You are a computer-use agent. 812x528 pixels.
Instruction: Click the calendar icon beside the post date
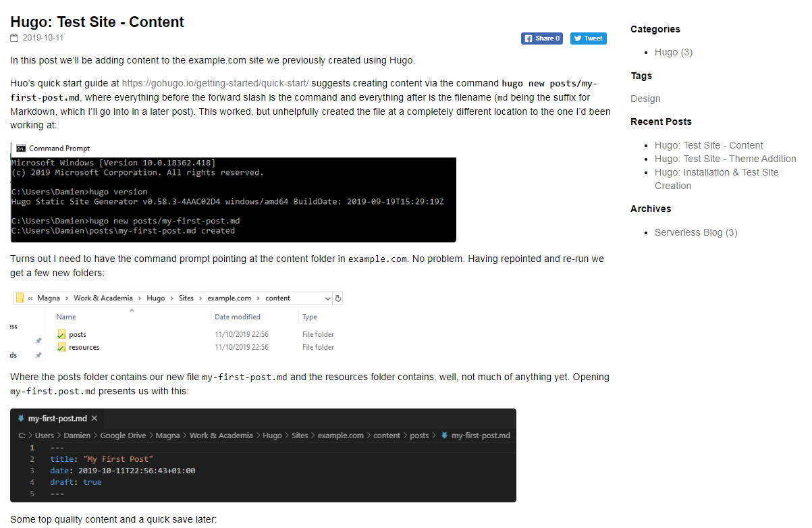point(14,38)
